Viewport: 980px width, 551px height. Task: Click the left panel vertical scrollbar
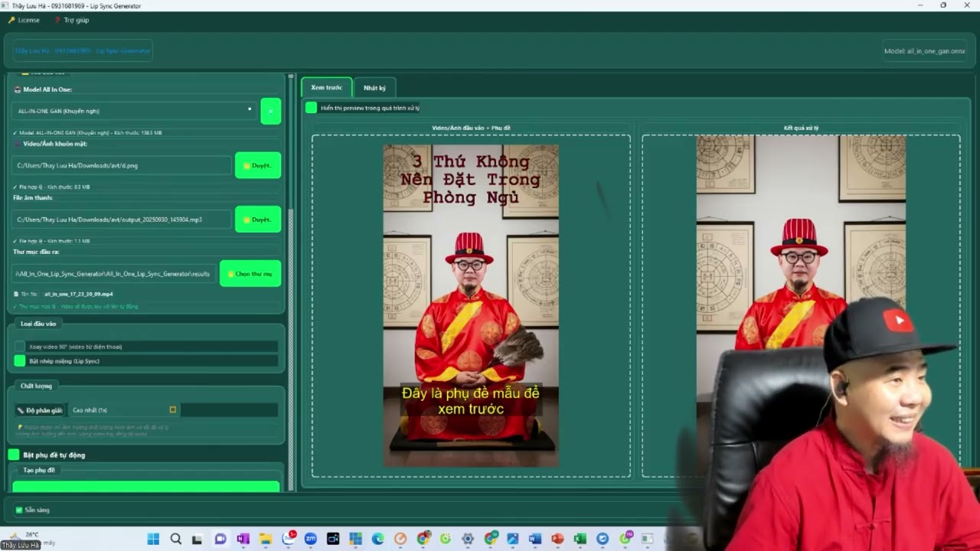pyautogui.click(x=291, y=283)
